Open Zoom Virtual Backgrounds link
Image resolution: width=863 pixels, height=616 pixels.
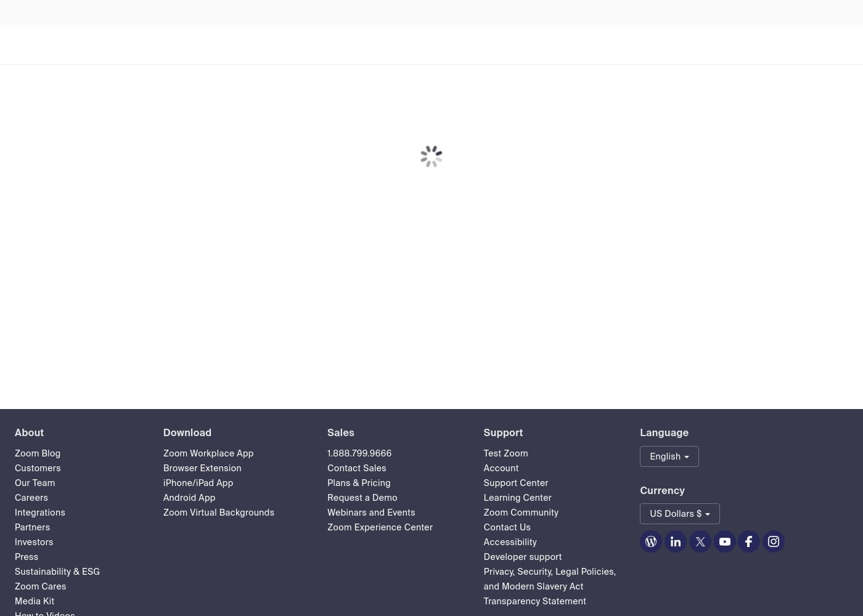[x=219, y=513]
